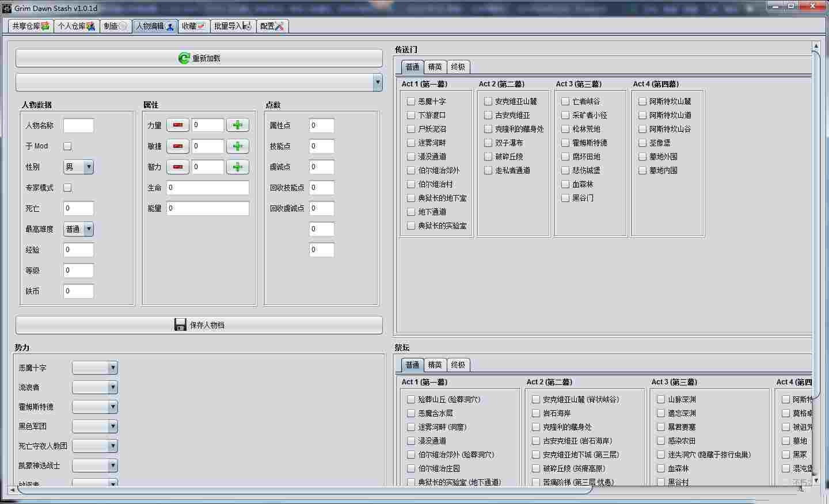This screenshot has height=504, width=829.
Task: Check the 黑谷门 portal checkbox
Action: (x=565, y=198)
